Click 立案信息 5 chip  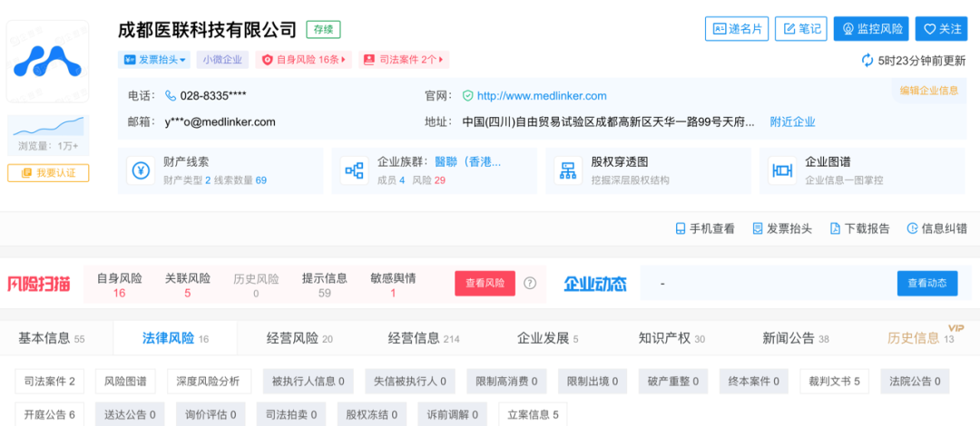(x=534, y=414)
